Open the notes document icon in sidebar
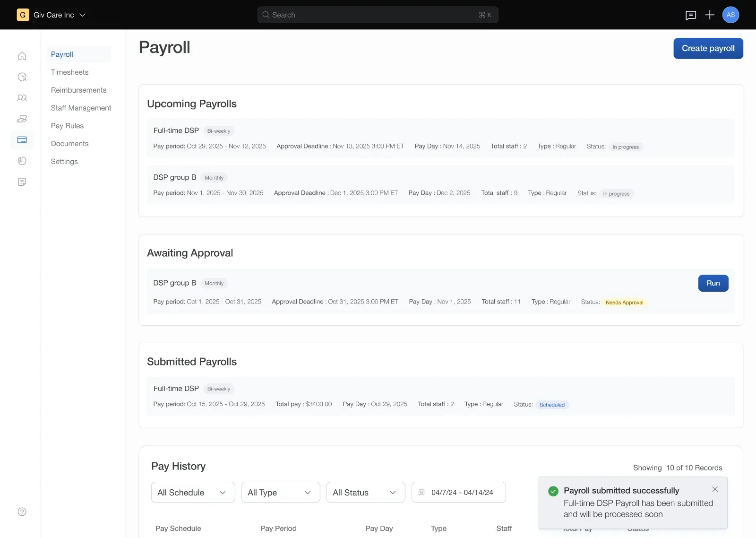This screenshot has width=756, height=538. [22, 182]
